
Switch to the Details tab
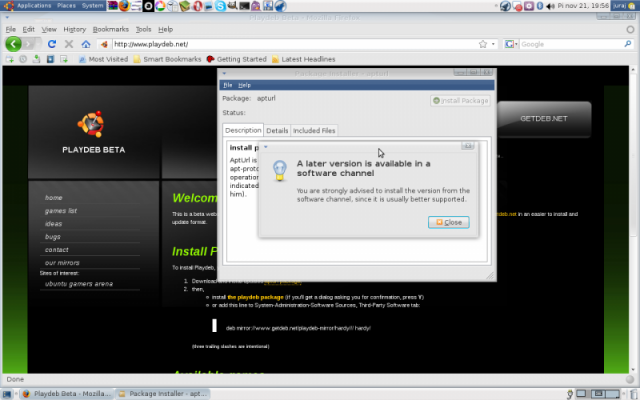[x=277, y=131]
